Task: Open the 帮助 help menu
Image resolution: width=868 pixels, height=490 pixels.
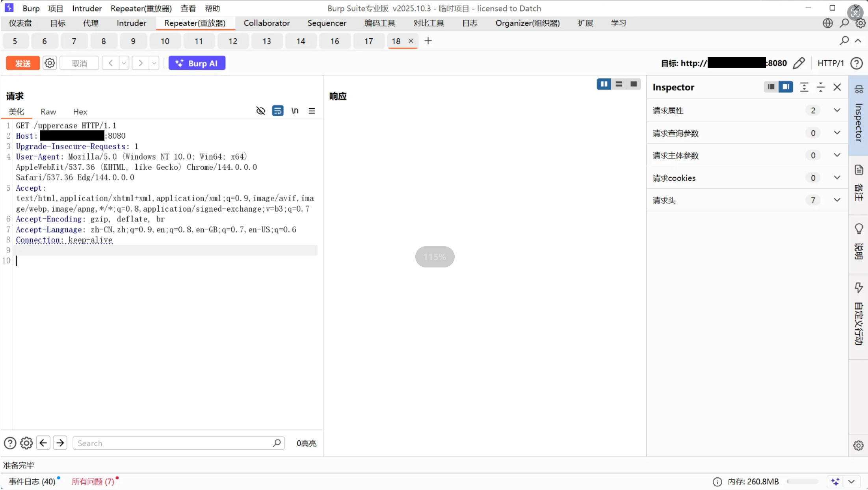Action: pyautogui.click(x=212, y=8)
